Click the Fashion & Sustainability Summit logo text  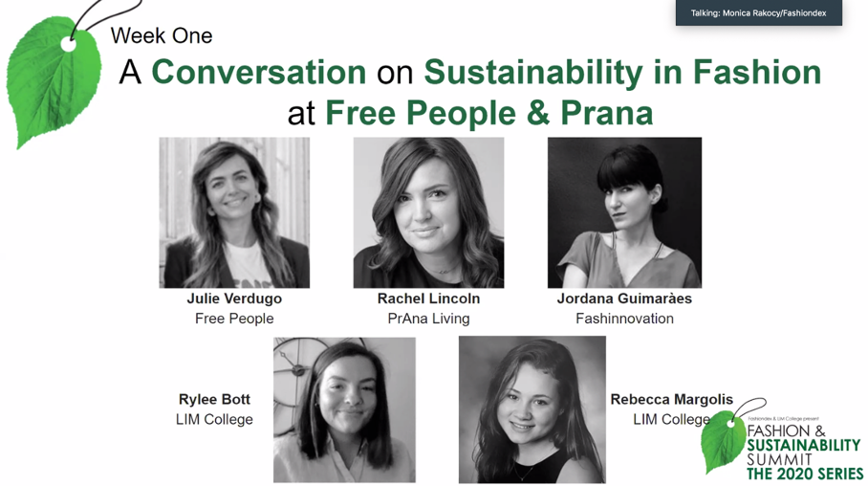(x=803, y=445)
